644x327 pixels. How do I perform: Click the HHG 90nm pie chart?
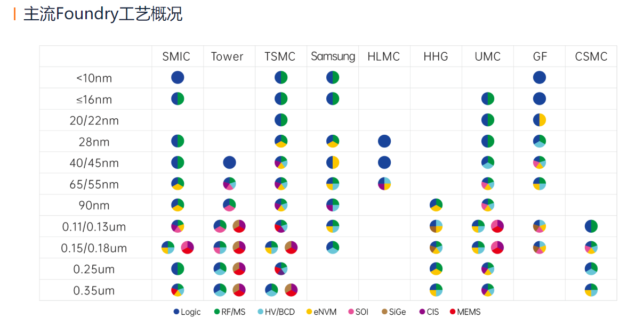436,205
